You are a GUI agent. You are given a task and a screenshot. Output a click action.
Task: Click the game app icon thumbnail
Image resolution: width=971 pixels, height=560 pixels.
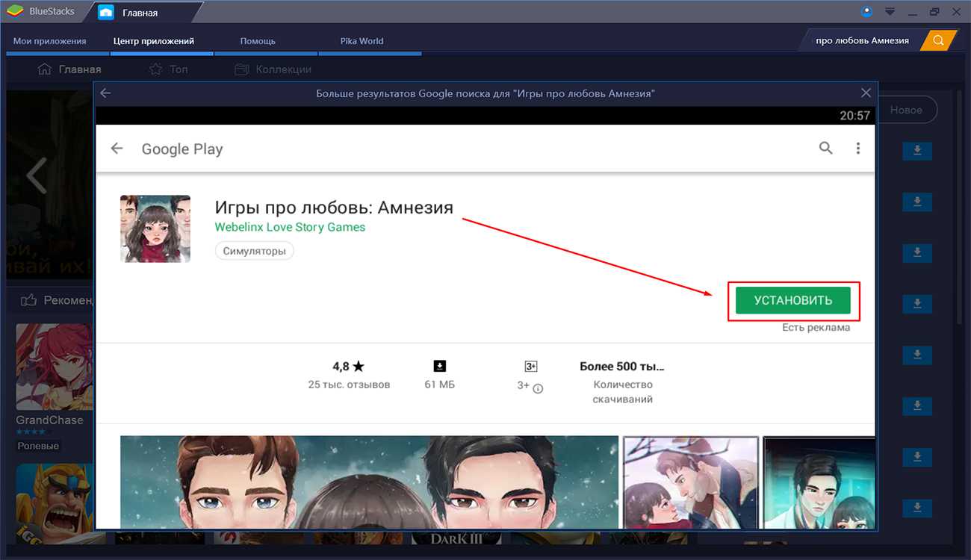[155, 228]
